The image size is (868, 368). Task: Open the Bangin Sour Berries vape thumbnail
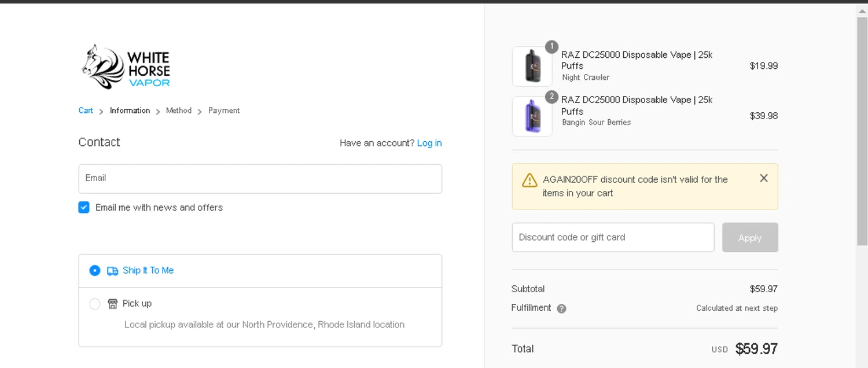point(532,116)
